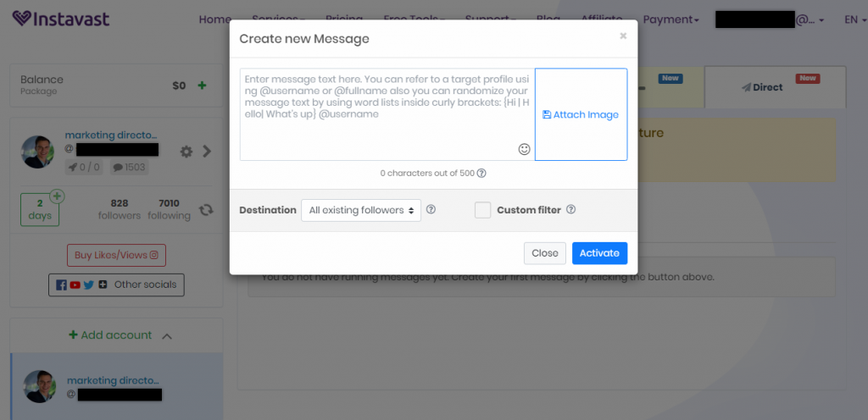Click Attach Image in the message dialog

coord(581,114)
